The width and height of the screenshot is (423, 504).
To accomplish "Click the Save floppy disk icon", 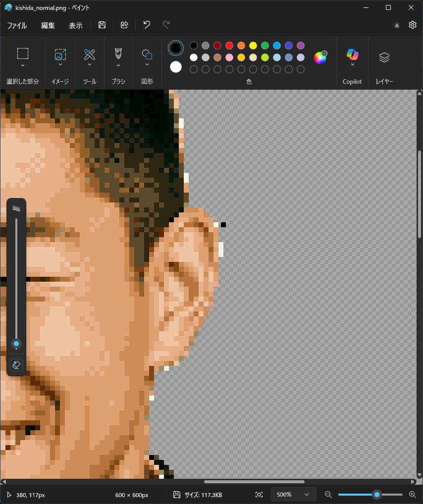I will tap(102, 25).
